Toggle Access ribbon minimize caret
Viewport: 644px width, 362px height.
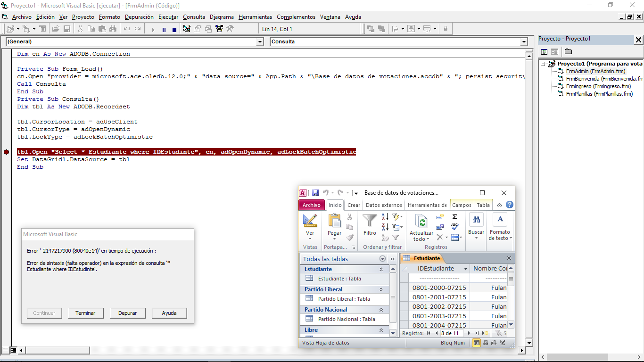(x=499, y=205)
